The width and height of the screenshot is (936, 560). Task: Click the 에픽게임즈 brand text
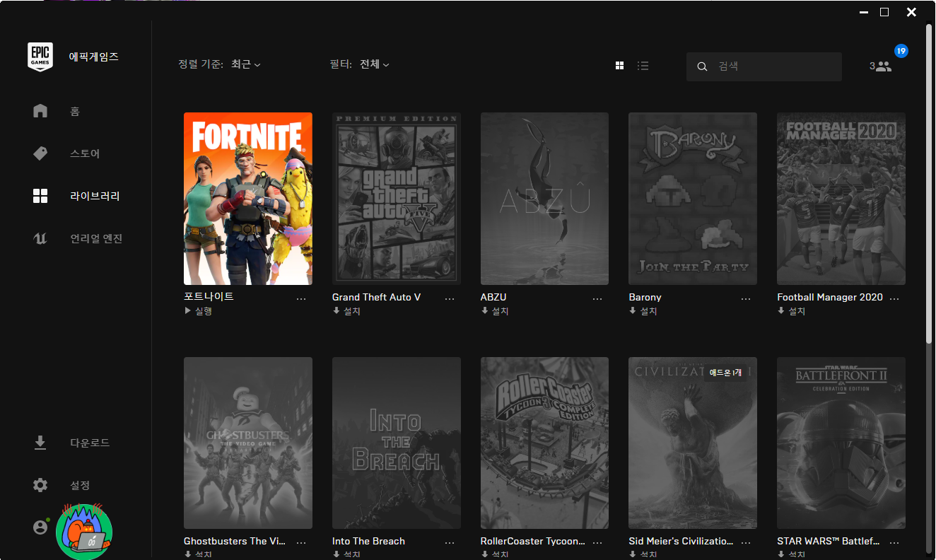pyautogui.click(x=93, y=57)
